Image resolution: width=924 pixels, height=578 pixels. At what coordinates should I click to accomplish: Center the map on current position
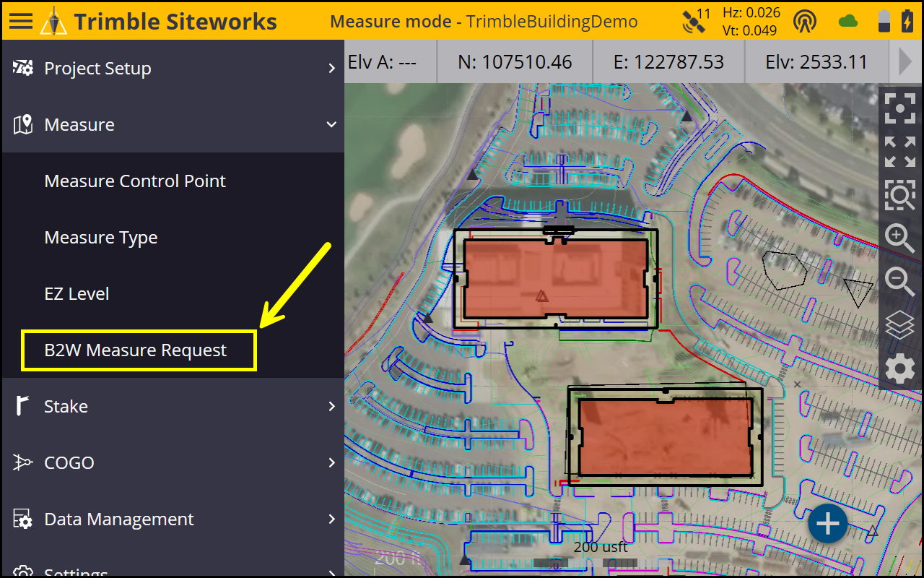click(x=899, y=108)
